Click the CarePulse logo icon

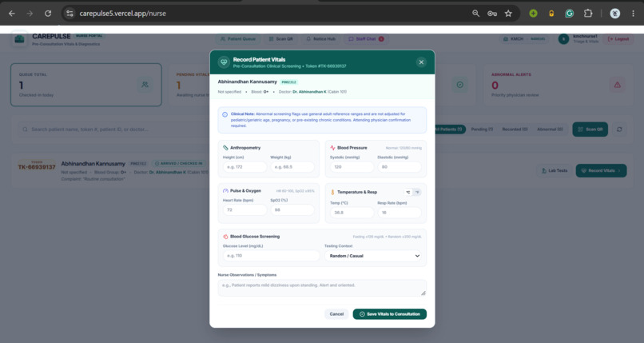(x=19, y=39)
